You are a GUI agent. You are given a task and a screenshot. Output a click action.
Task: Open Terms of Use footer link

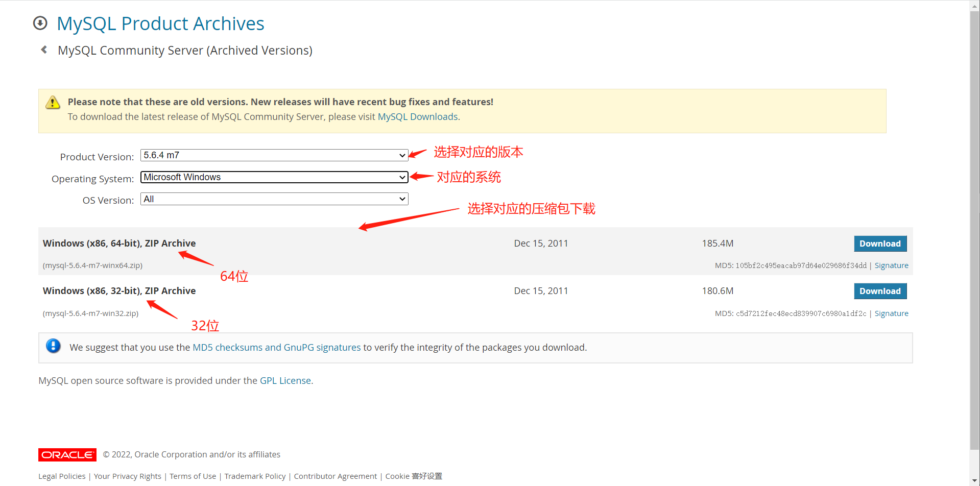[x=193, y=476]
